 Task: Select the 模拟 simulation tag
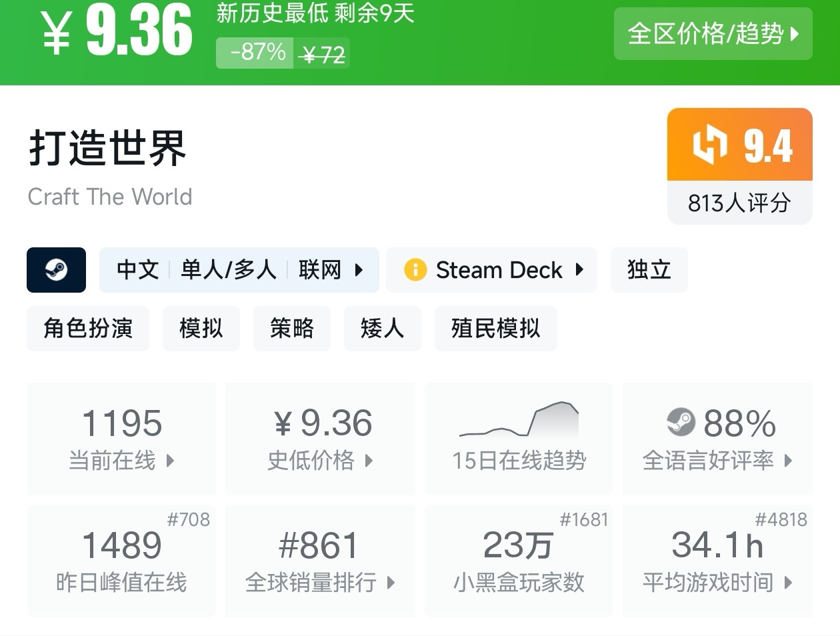coord(201,329)
